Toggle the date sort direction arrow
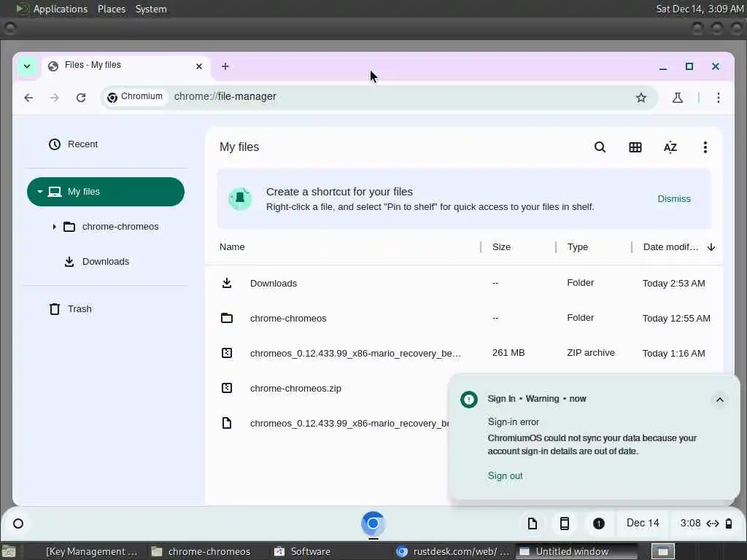Screen dimensions: 747x560 [x=711, y=247]
